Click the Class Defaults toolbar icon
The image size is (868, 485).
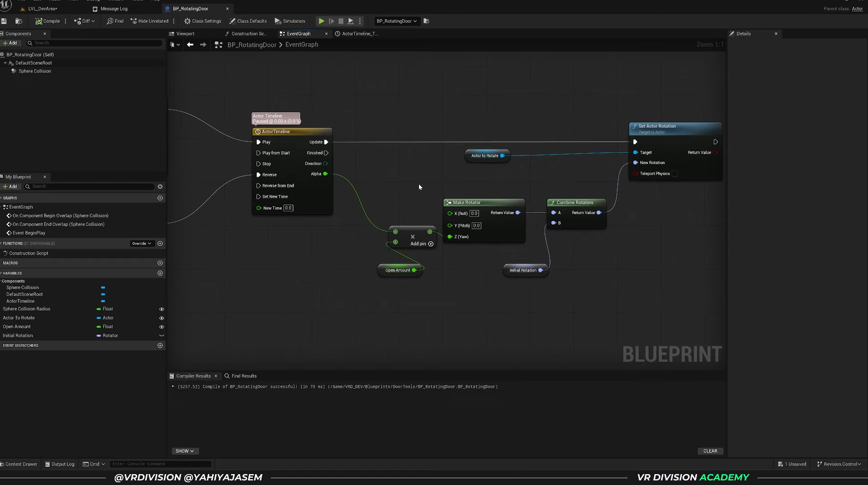pos(232,21)
